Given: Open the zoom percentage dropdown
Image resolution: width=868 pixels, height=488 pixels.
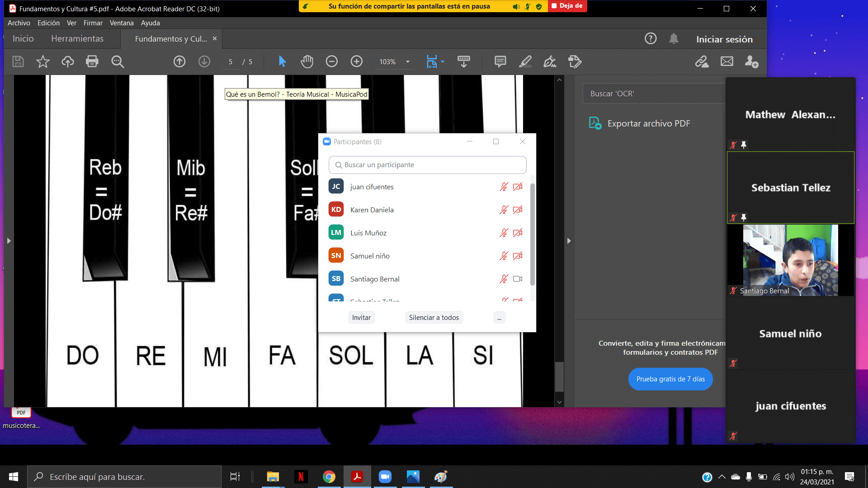Looking at the screenshot, I should pos(408,62).
